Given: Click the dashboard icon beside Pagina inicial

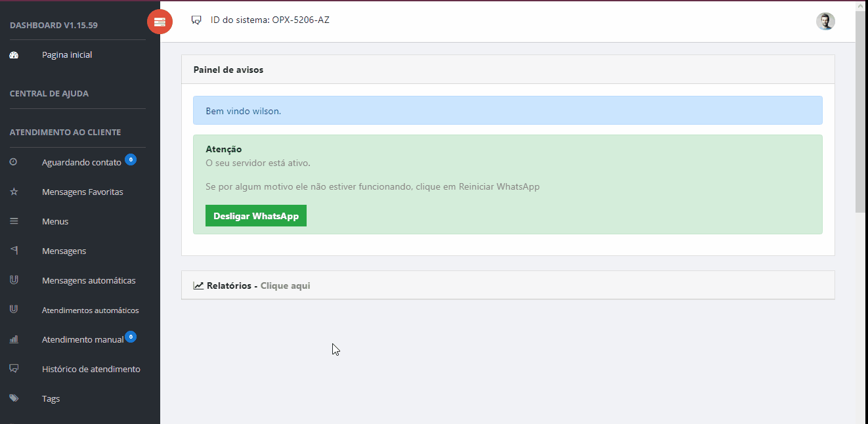Looking at the screenshot, I should tap(14, 55).
